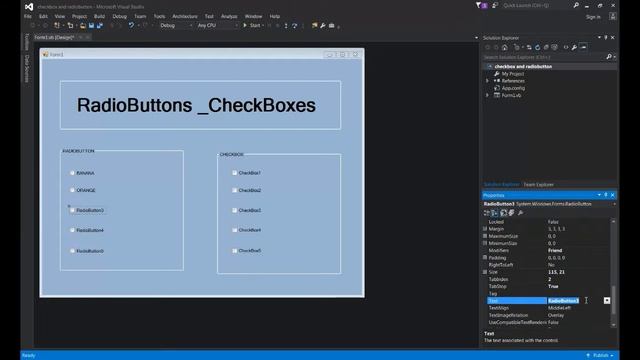Image resolution: width=640 pixels, height=360 pixels.
Task: Click the Quick Launch search magnifier
Action: [x=576, y=5]
